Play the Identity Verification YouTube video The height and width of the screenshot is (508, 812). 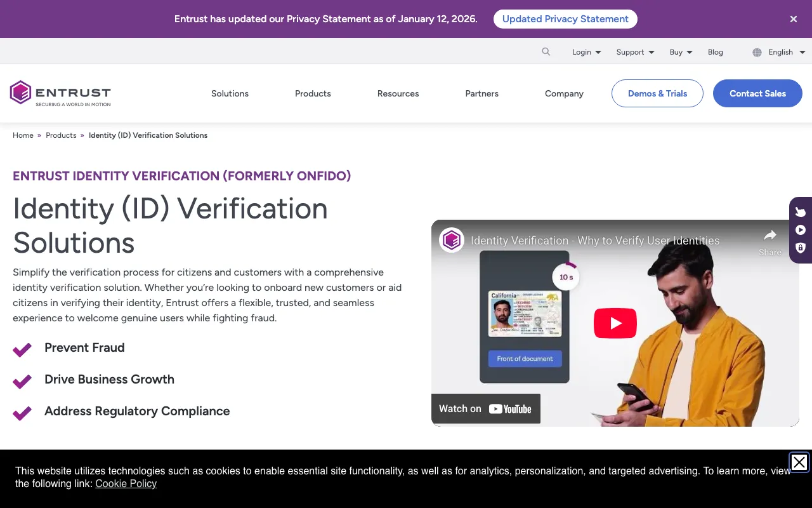pyautogui.click(x=615, y=323)
